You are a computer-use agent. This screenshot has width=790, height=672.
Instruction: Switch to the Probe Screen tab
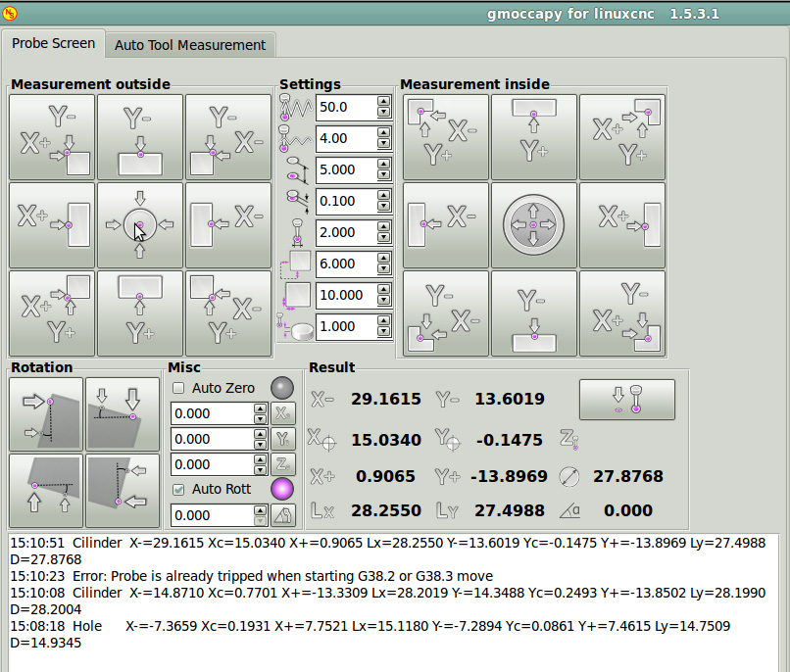pyautogui.click(x=53, y=44)
